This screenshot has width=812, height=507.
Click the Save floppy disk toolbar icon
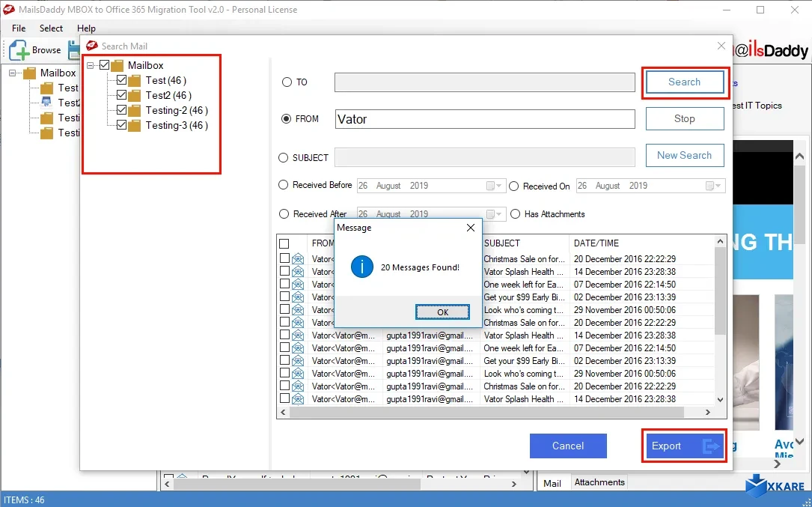pyautogui.click(x=73, y=49)
